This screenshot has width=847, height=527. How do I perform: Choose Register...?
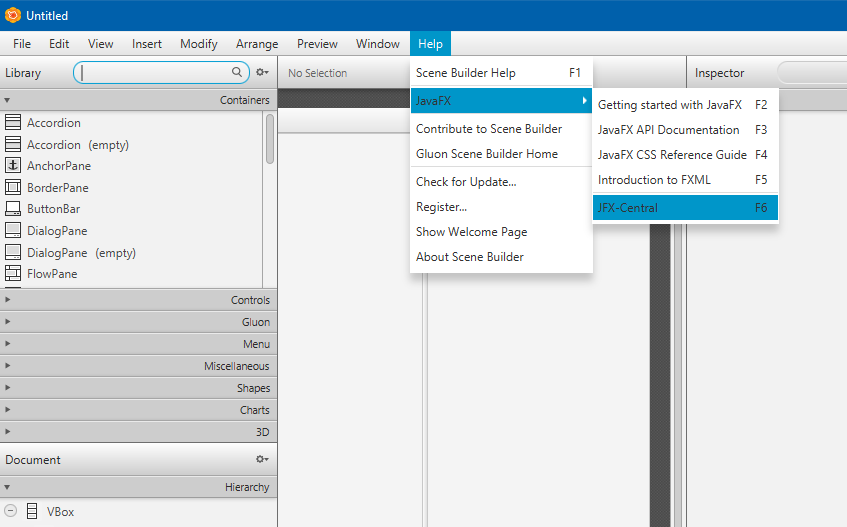point(501,207)
